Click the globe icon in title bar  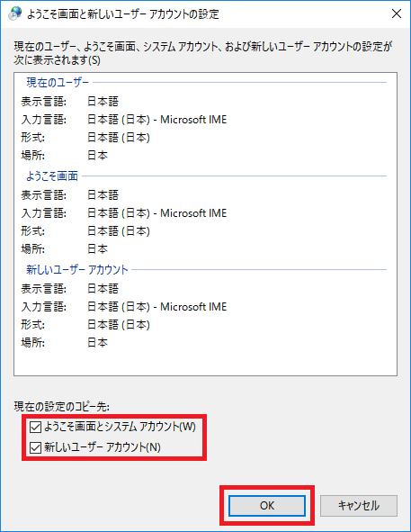pyautogui.click(x=14, y=14)
